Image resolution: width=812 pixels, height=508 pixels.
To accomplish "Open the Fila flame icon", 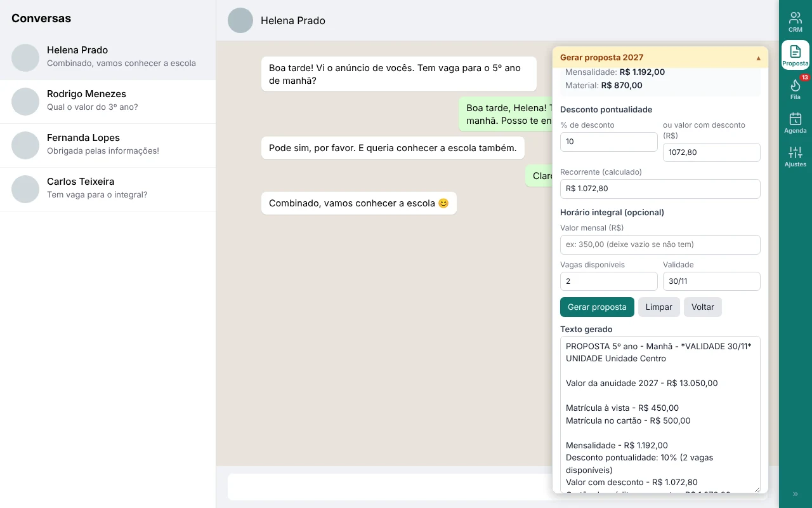I will [x=796, y=89].
